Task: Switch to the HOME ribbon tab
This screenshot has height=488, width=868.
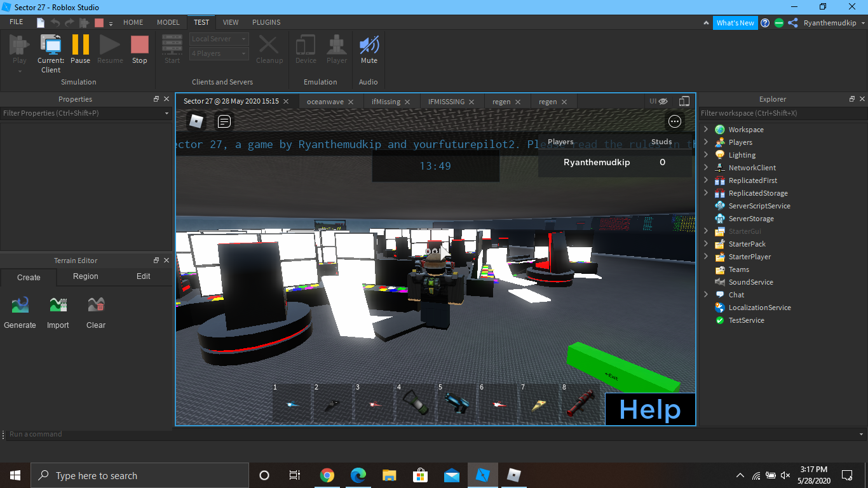Action: pos(133,22)
